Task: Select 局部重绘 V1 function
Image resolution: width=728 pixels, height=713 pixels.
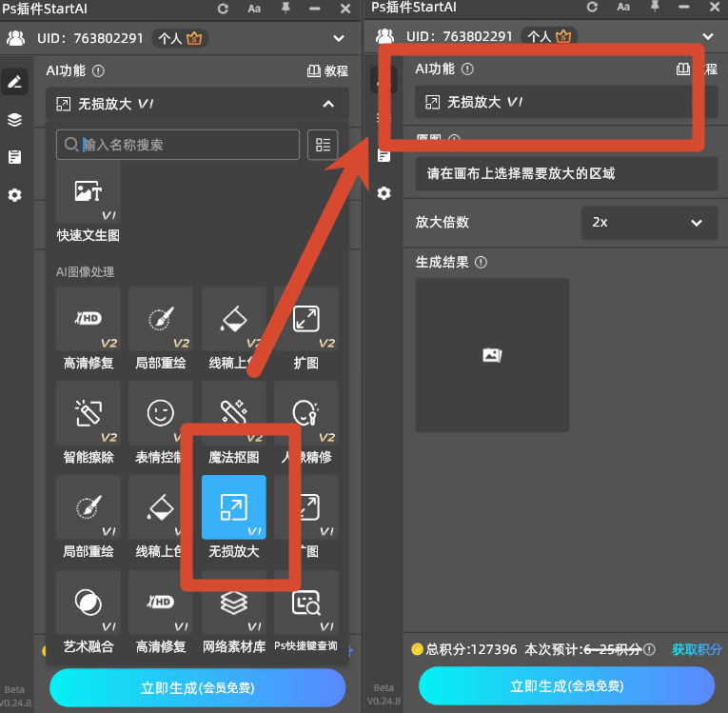Action: pos(89,518)
